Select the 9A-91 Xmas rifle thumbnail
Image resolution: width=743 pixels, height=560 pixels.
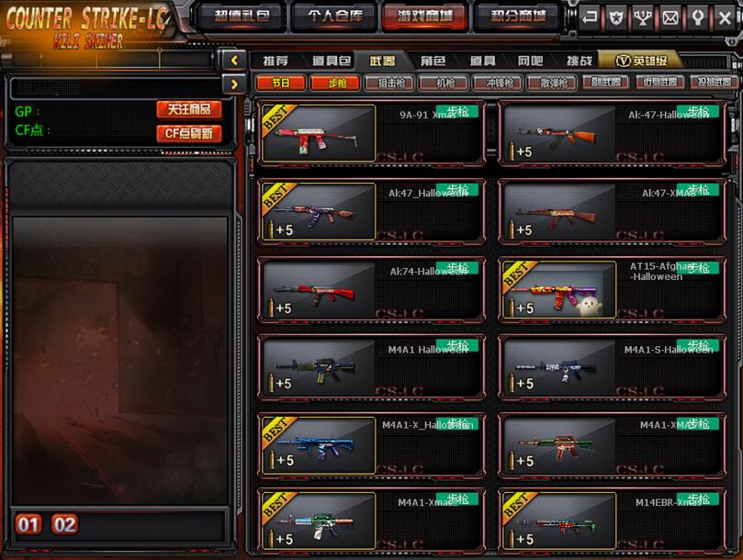click(319, 133)
